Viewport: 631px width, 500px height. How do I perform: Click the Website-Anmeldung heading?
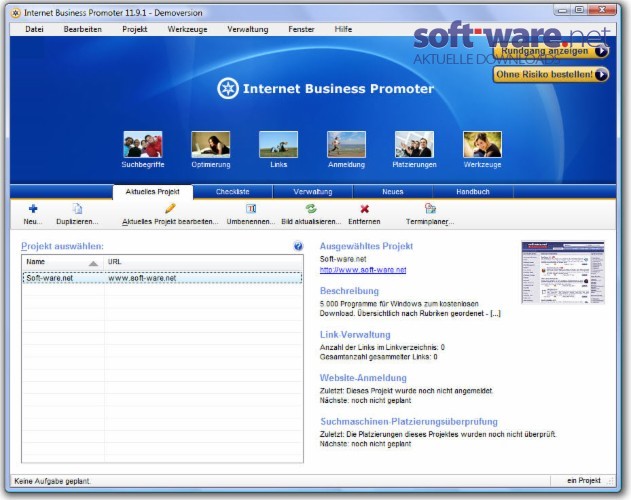tap(363, 378)
